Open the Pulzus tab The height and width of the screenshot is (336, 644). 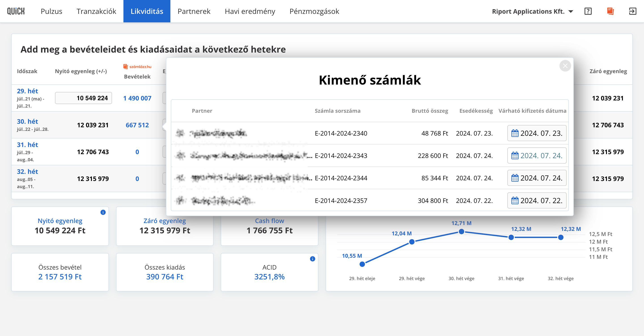(x=51, y=11)
